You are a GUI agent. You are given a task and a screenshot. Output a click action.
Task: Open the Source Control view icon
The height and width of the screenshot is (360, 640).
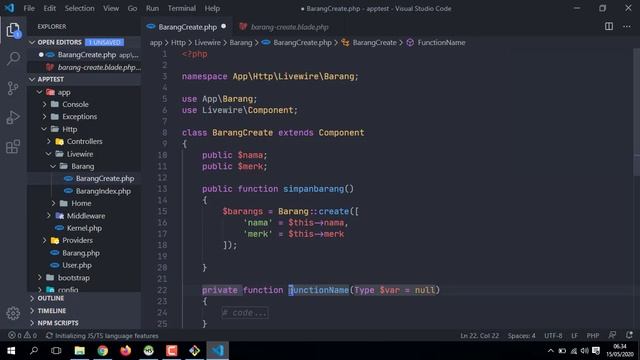[13, 88]
